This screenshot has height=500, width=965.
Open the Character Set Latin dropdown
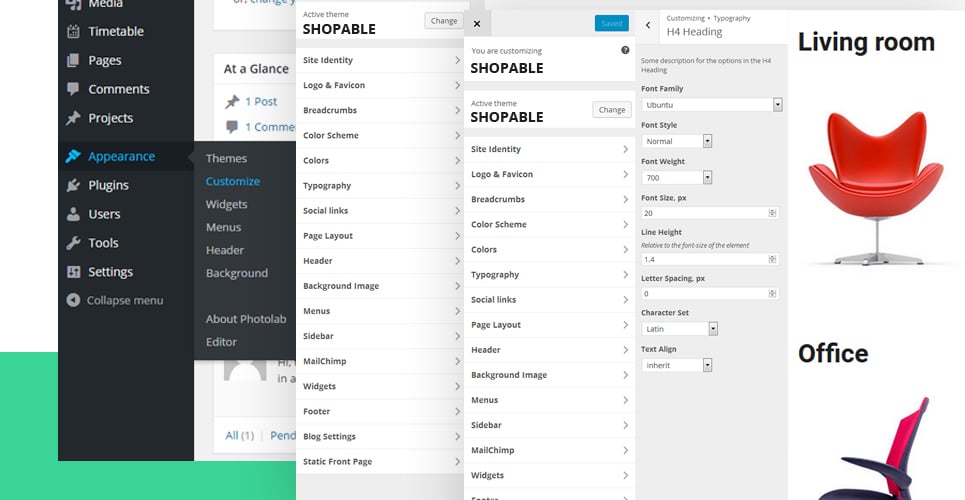click(679, 329)
